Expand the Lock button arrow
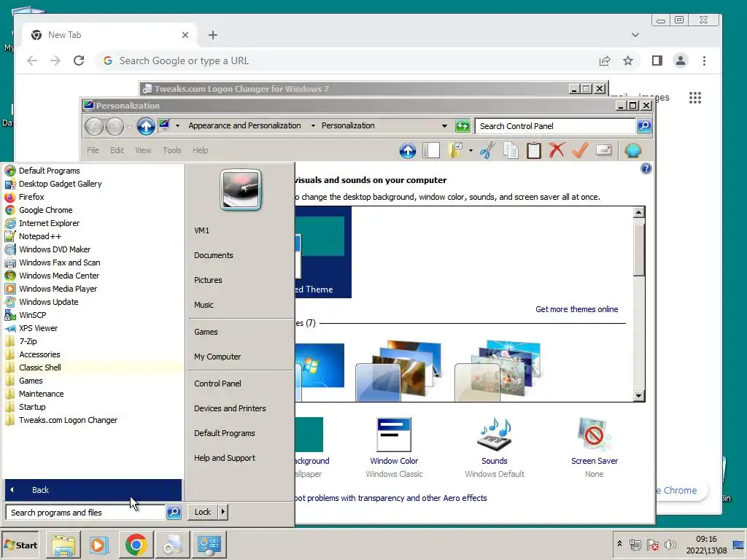This screenshot has width=747, height=560. point(223,512)
